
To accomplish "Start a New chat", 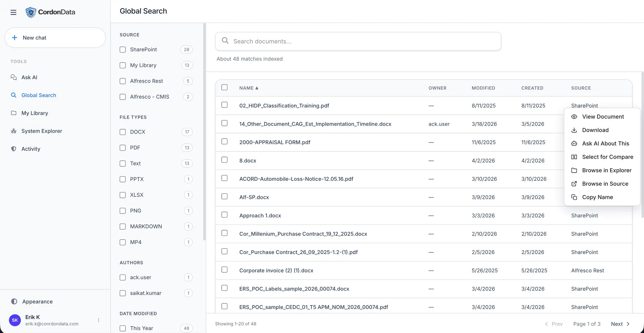I will pyautogui.click(x=55, y=38).
